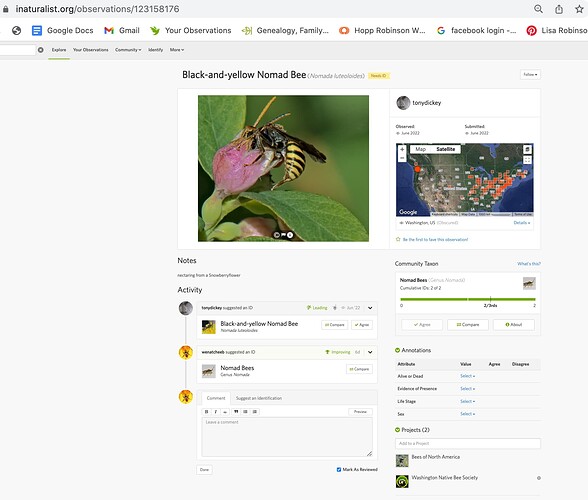Open the Life Stage Select dropdown
The image size is (588, 500).
(467, 401)
